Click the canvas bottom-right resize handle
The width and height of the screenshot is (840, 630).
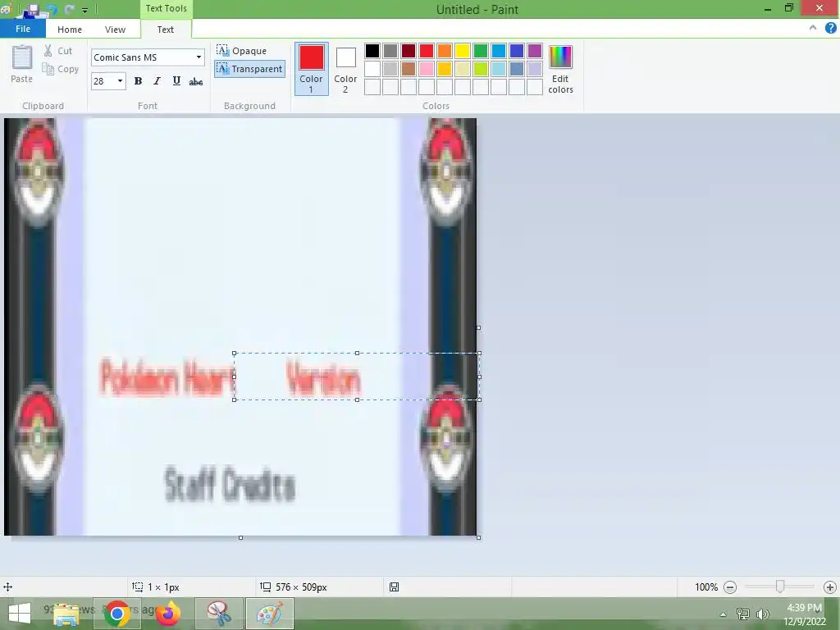pyautogui.click(x=478, y=537)
